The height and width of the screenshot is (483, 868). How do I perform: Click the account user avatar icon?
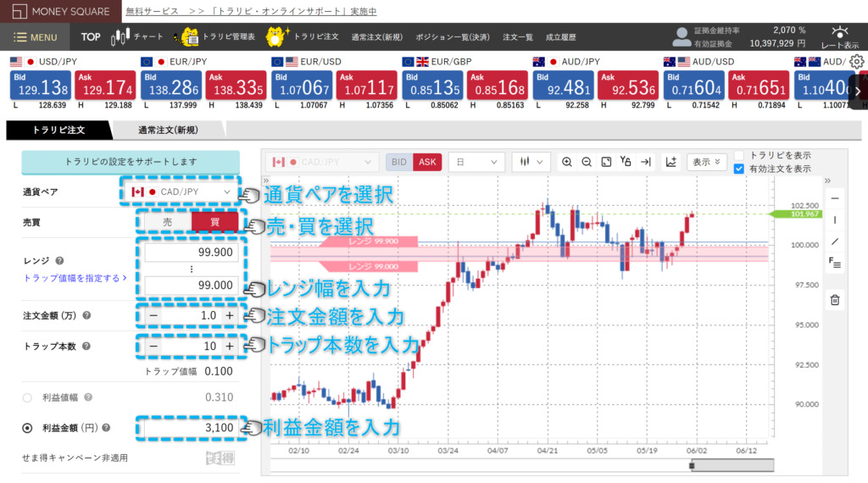pos(682,37)
